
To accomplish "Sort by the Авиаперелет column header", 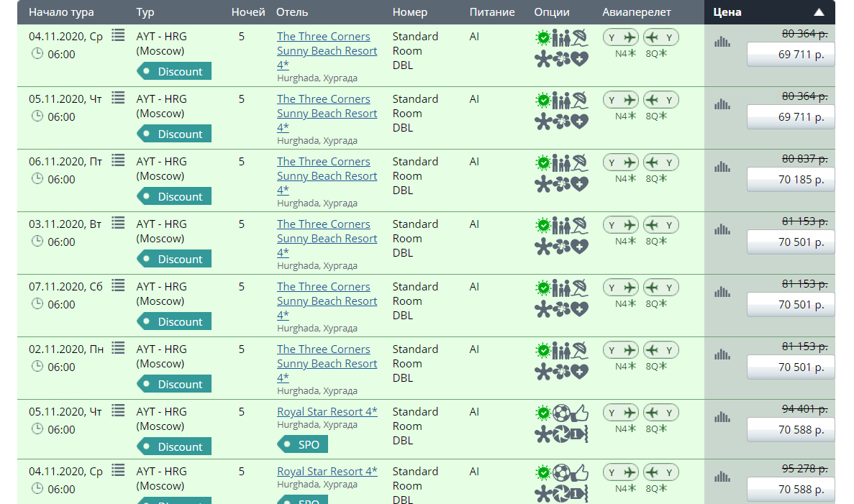I will point(636,12).
